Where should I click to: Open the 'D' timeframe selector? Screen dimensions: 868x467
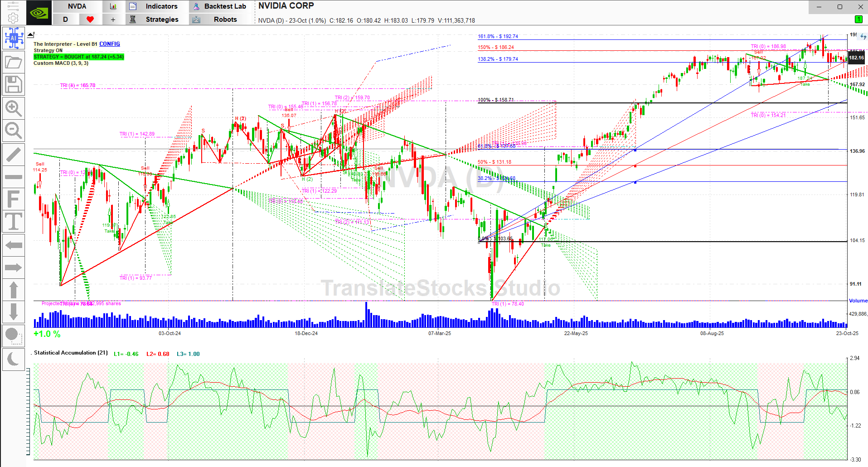(66, 19)
